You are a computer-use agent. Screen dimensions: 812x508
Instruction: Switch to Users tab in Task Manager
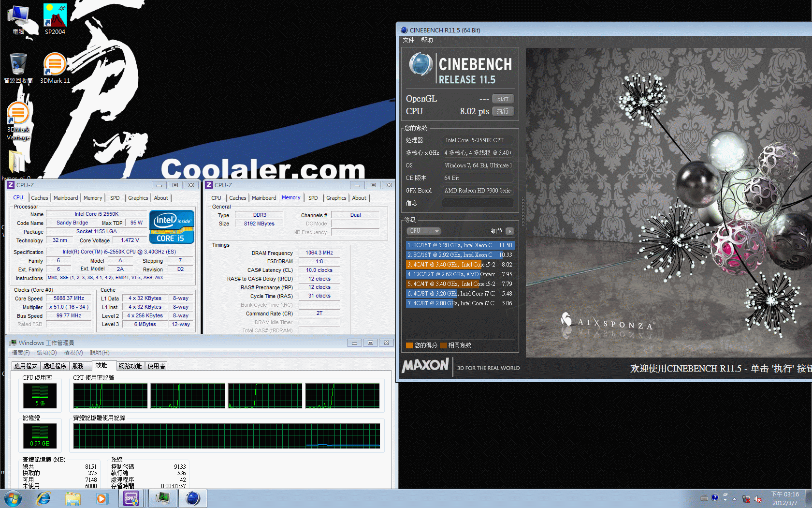[x=156, y=366]
